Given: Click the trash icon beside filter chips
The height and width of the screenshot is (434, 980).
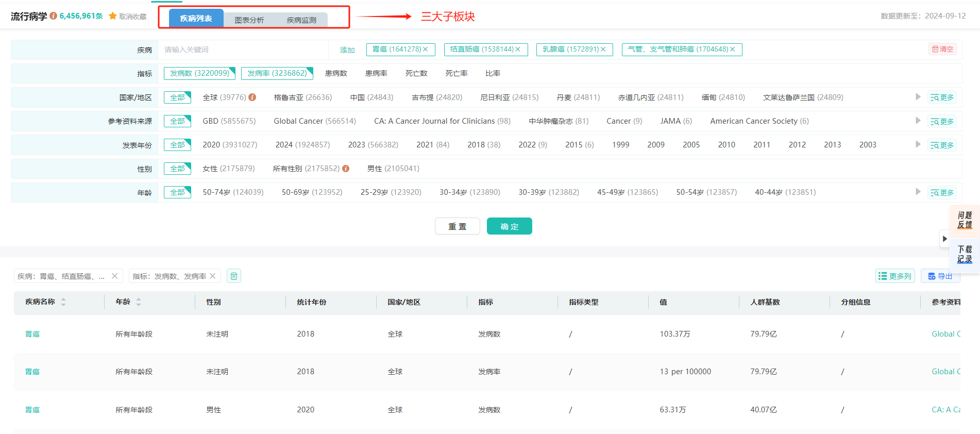Looking at the screenshot, I should coord(234,276).
